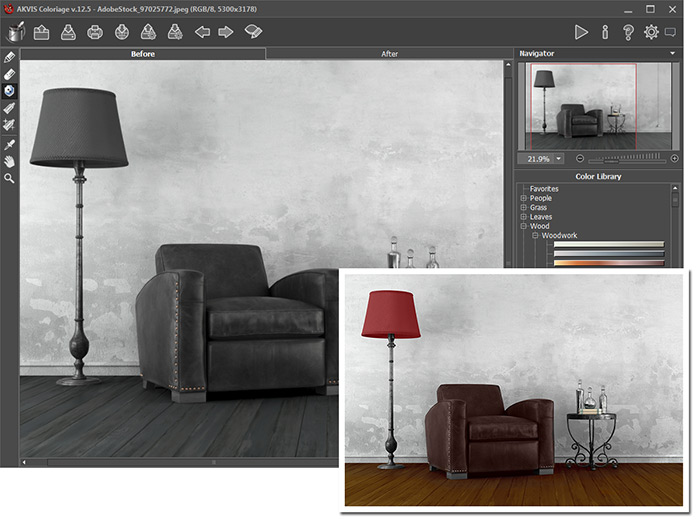This screenshot has height=525, width=700.
Task: Redo with the right arrow icon
Action: (226, 32)
